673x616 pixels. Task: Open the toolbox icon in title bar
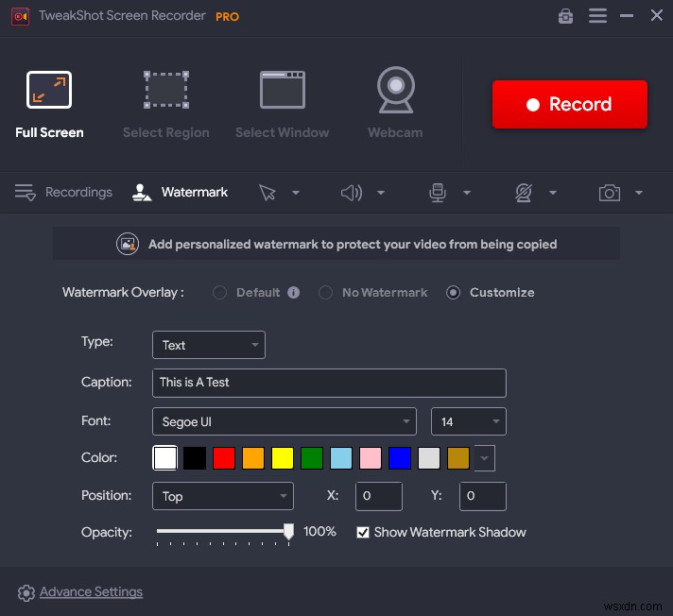click(x=565, y=16)
